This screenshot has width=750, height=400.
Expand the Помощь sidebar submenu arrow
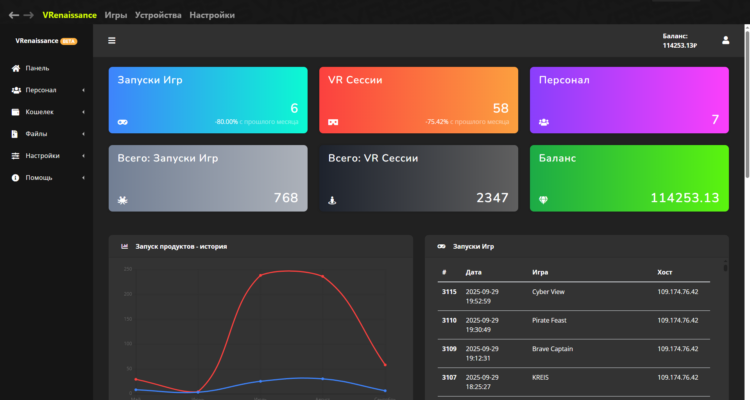click(x=83, y=178)
